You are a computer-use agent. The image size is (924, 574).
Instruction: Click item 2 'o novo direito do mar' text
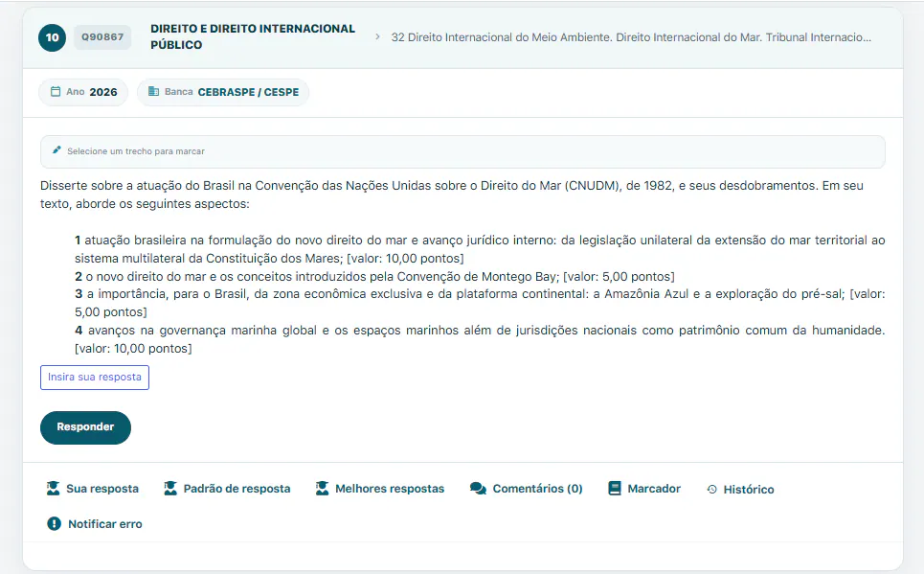(374, 276)
